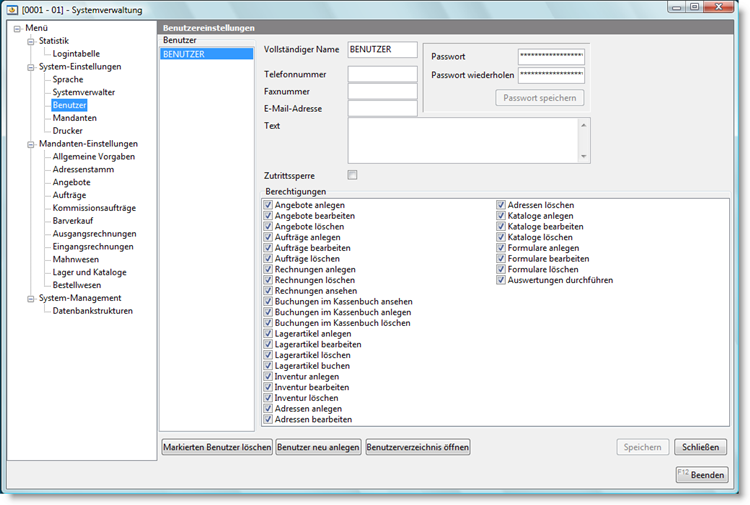Uncheck the Auswertungen durchführen permission

click(501, 281)
